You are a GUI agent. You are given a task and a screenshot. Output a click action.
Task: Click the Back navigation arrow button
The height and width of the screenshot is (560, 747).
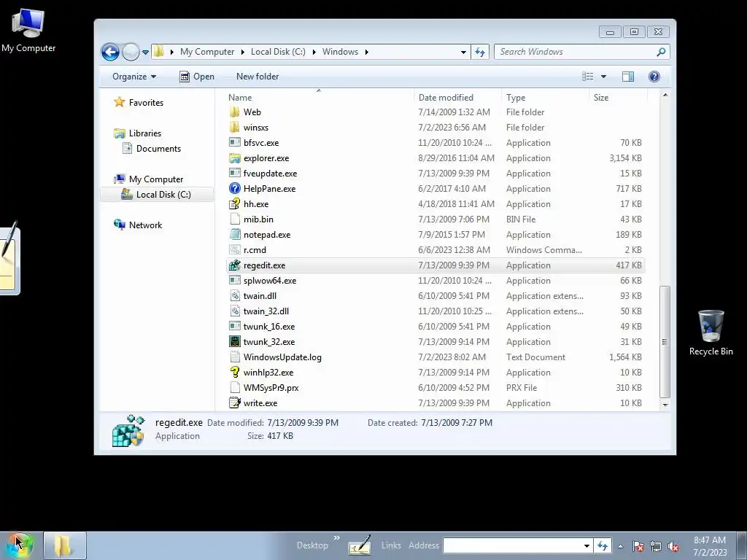point(110,52)
